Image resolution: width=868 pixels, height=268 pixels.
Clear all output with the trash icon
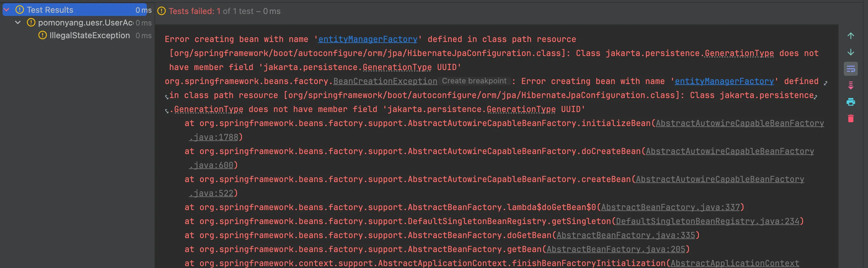point(851,118)
